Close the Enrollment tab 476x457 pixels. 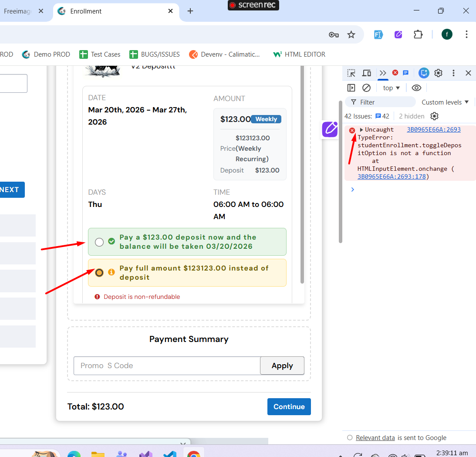click(171, 11)
